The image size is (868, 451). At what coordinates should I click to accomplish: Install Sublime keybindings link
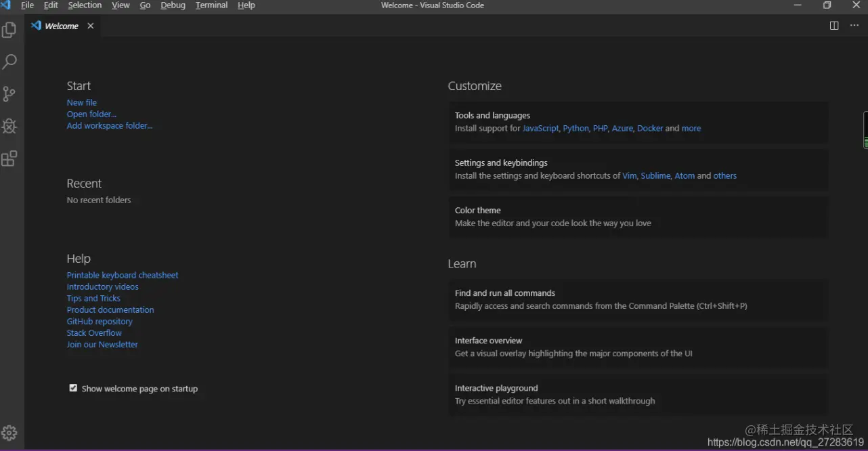click(655, 176)
